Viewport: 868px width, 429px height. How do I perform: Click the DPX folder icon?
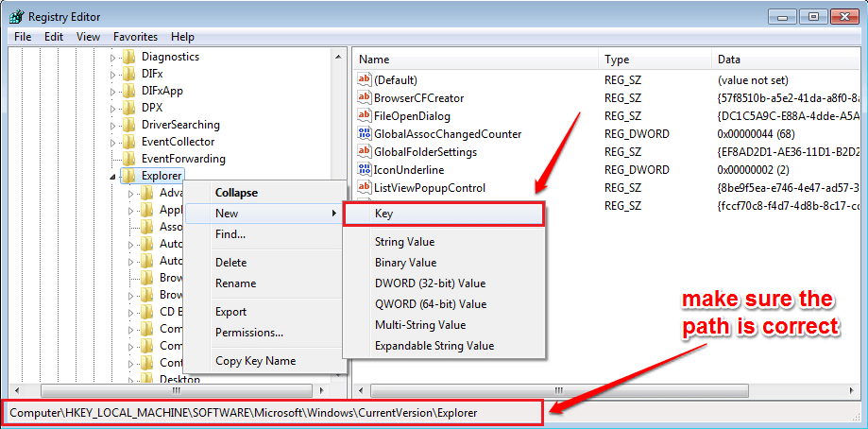click(x=128, y=108)
